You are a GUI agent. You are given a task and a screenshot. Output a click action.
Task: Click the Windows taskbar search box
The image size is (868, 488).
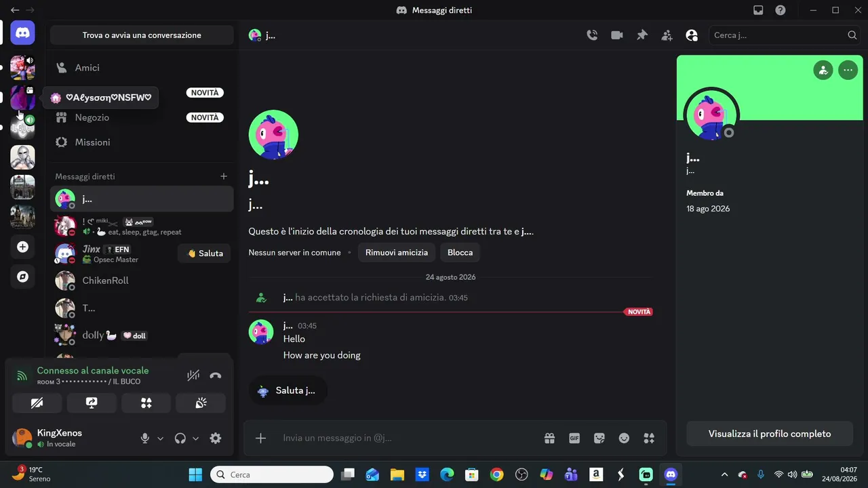[x=272, y=474]
